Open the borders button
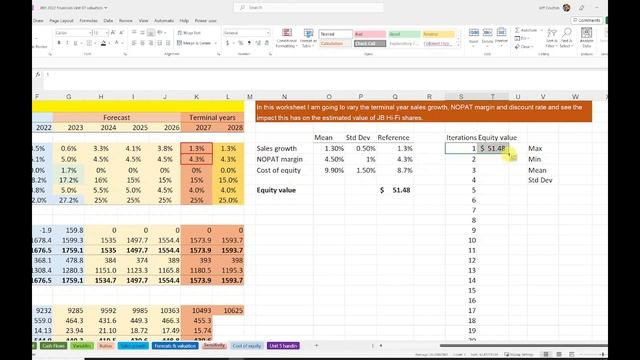640x360 pixels. (89, 43)
